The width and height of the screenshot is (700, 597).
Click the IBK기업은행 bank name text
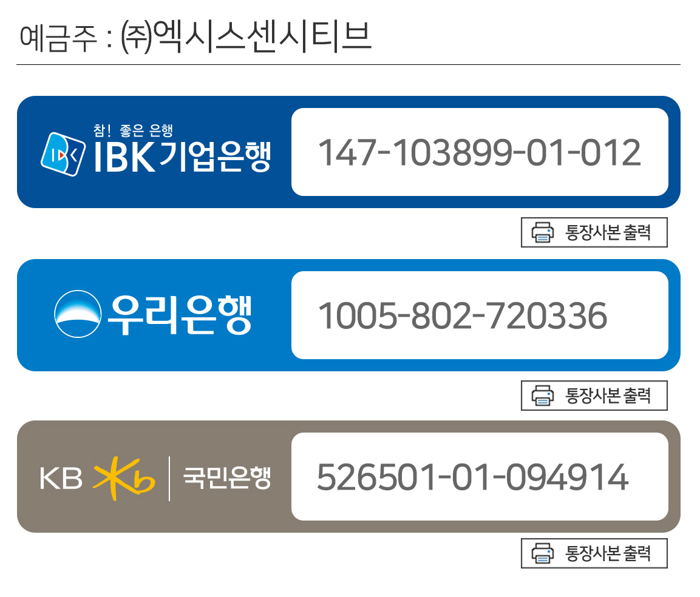(x=182, y=157)
